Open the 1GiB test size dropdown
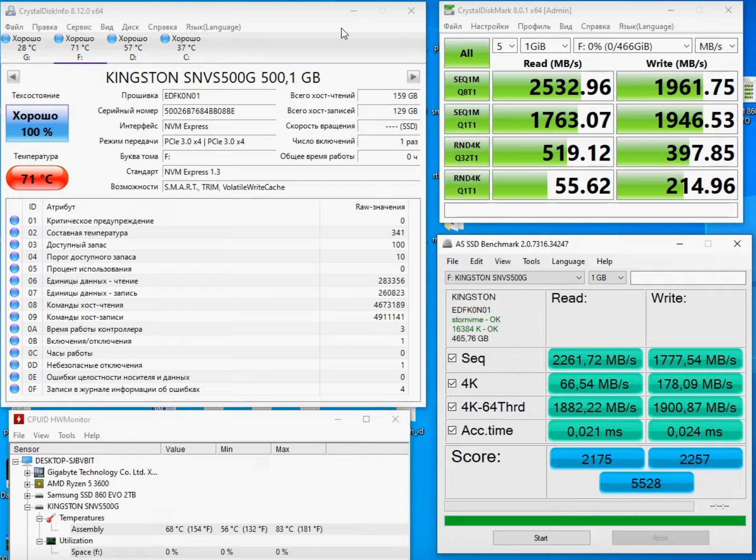Viewport: 756px width, 560px height. 545,46
